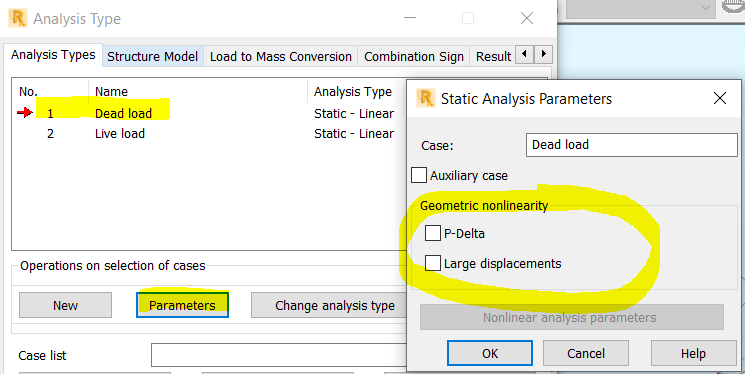Click Nonlinear analysis parameters button
This screenshot has height=374, width=745.
click(x=572, y=317)
